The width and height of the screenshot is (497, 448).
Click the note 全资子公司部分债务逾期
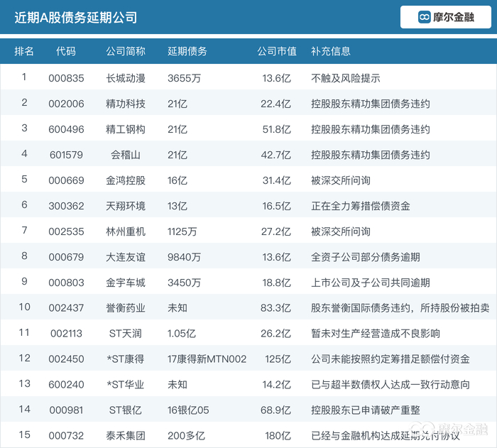click(x=366, y=257)
